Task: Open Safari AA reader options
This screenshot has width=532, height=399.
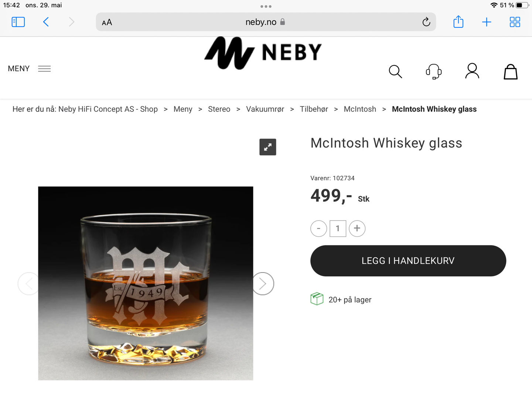Action: click(107, 23)
